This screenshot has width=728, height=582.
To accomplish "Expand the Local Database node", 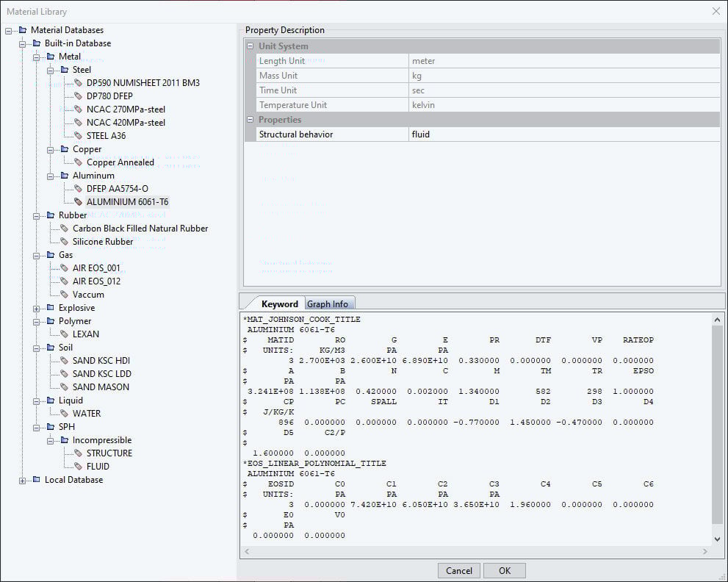I will (24, 479).
